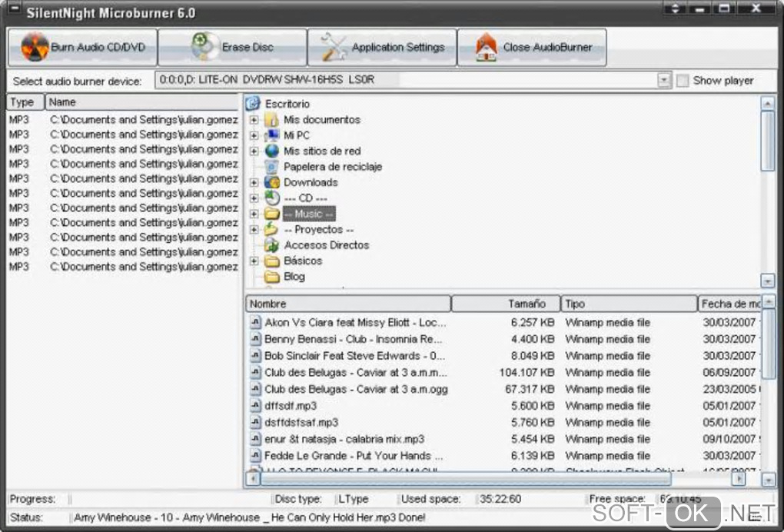Select the Papelera de reciclaje icon
Screen dimensions: 784x532
tap(271, 167)
